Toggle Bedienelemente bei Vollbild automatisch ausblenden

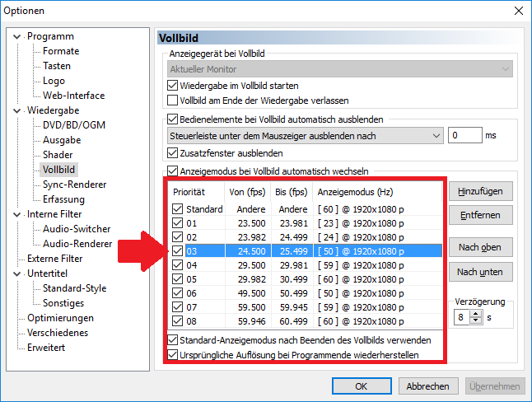[x=172, y=119]
